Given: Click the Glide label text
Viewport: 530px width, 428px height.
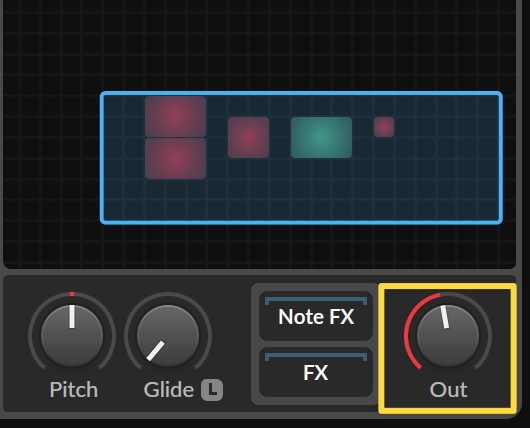Looking at the screenshot, I should (x=169, y=390).
